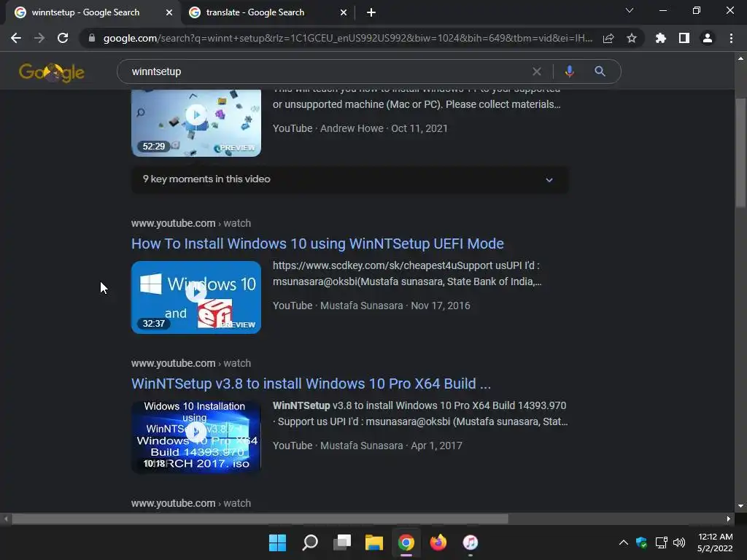Open the clock showing 12:12 AM
The width and height of the screenshot is (747, 560).
(x=715, y=542)
